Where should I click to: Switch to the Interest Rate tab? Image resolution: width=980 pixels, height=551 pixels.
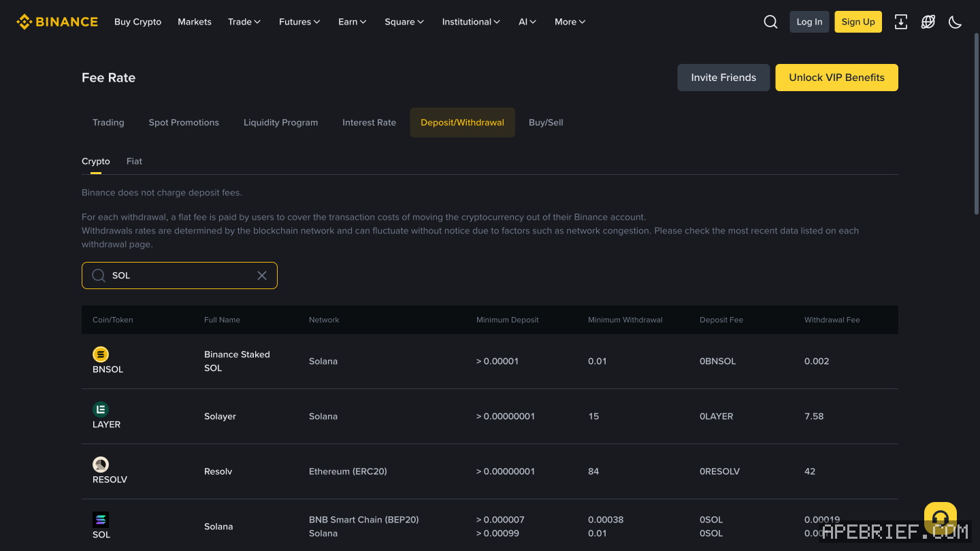369,122
